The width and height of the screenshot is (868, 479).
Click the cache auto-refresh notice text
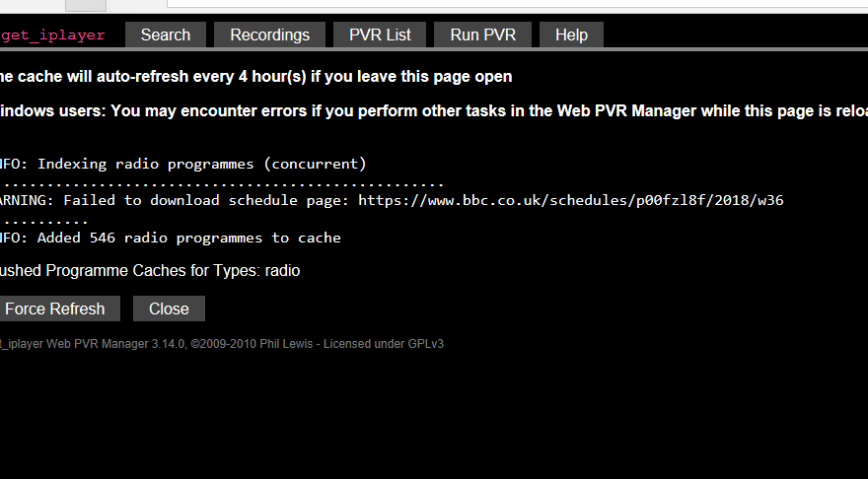[254, 77]
